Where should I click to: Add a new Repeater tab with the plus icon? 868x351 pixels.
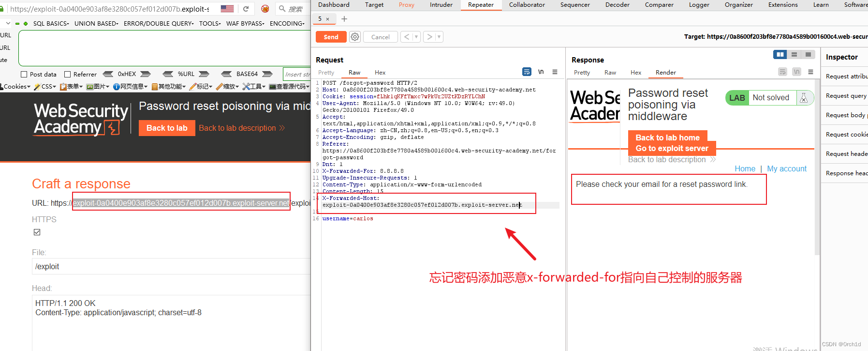(x=344, y=19)
